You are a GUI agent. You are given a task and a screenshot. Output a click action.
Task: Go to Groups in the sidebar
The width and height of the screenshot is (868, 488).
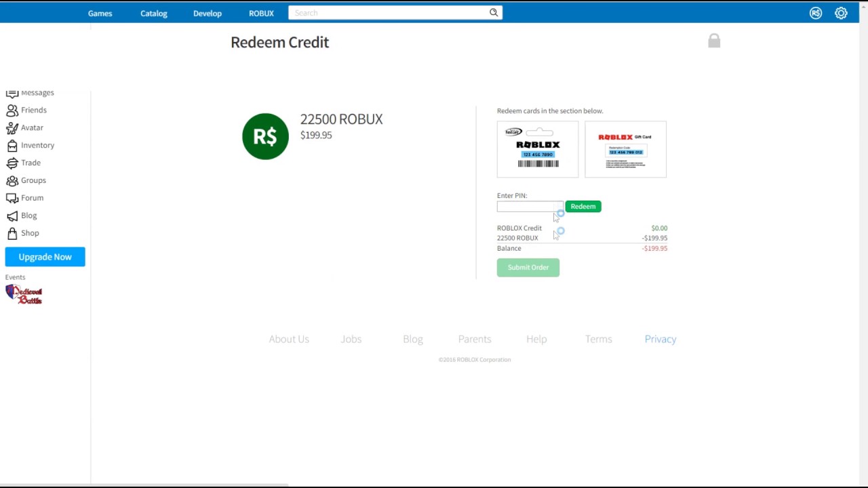(x=33, y=180)
